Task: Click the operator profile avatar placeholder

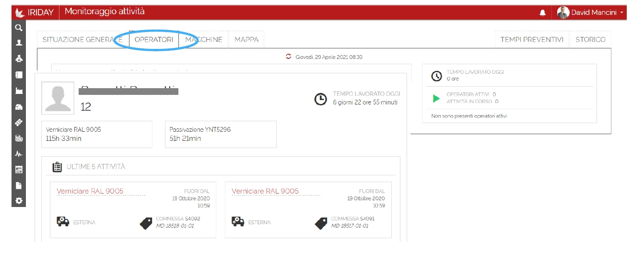Action: 58,98
